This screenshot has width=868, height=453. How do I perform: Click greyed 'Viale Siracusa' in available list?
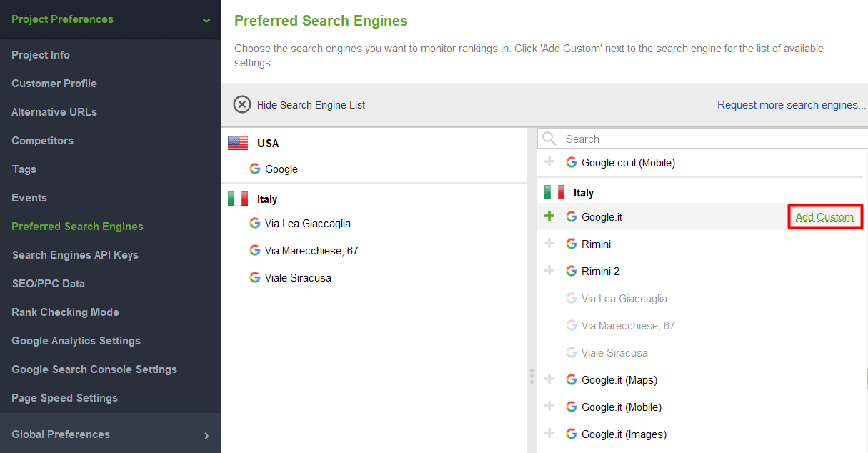click(x=614, y=353)
